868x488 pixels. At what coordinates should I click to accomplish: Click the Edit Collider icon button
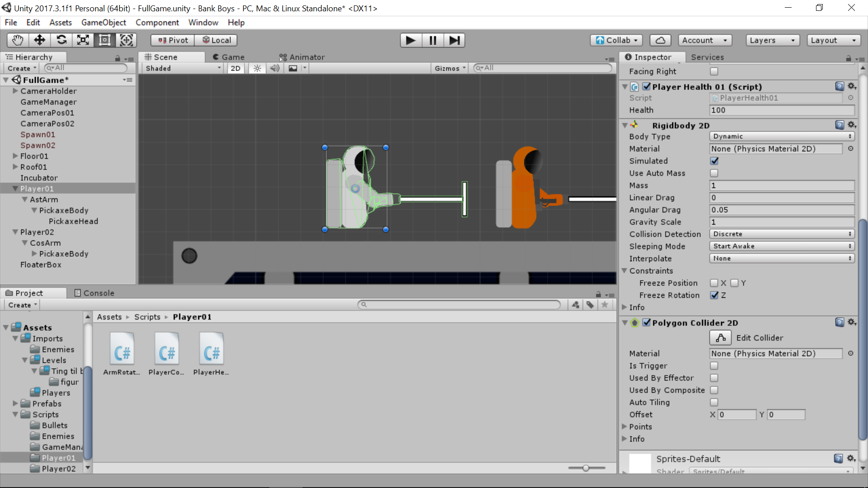tap(721, 338)
